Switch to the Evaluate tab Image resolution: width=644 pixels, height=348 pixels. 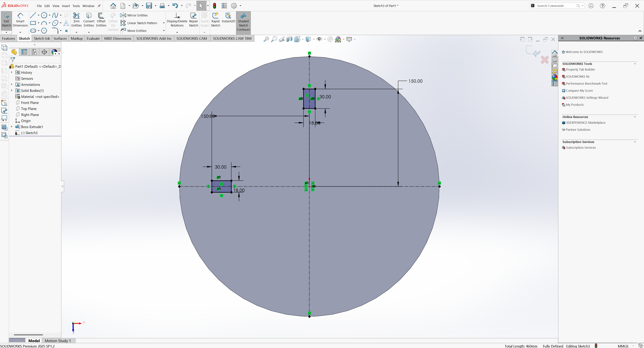coord(93,39)
